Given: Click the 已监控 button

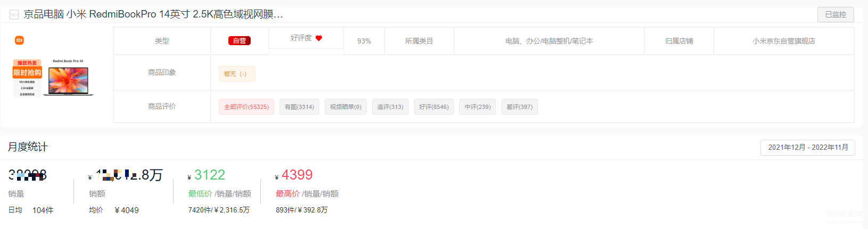Looking at the screenshot, I should click(x=836, y=14).
